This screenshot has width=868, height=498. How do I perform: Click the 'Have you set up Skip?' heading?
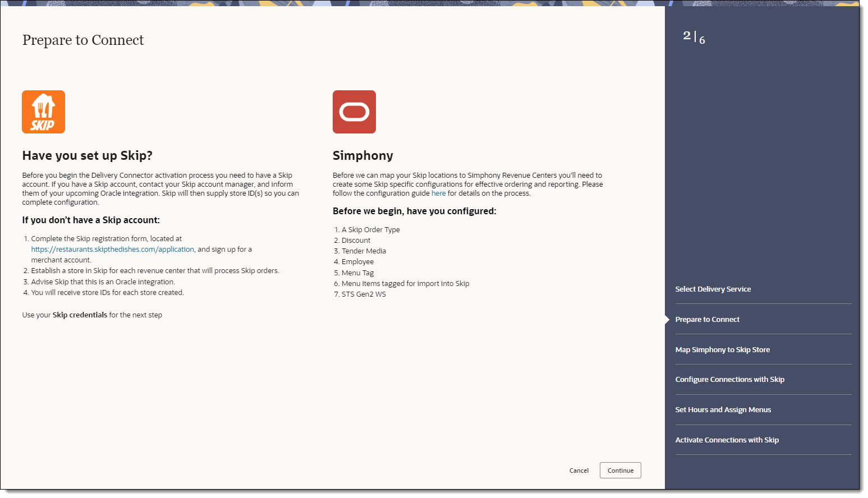pos(88,155)
